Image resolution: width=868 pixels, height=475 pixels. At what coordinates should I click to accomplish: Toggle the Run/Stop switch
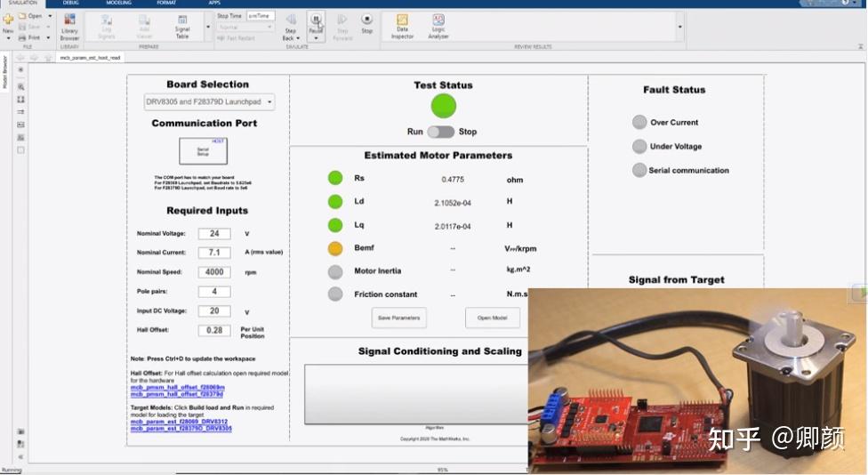440,132
